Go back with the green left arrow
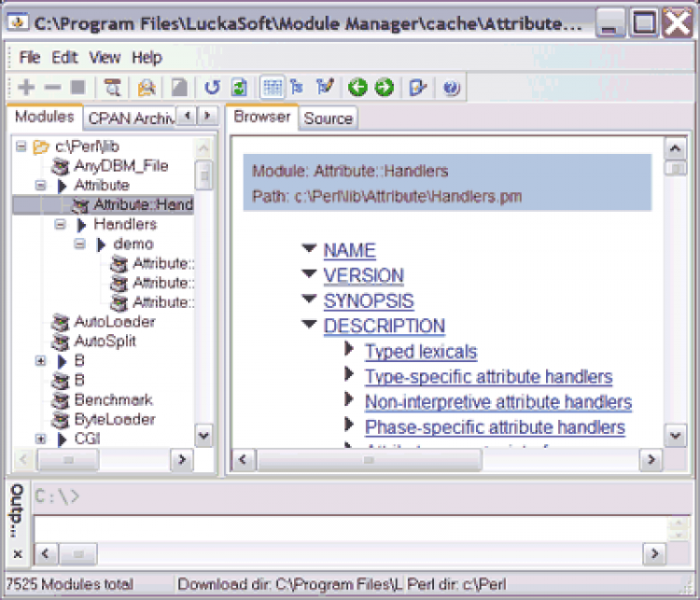Screen dimensions: 700x600 tap(357, 87)
